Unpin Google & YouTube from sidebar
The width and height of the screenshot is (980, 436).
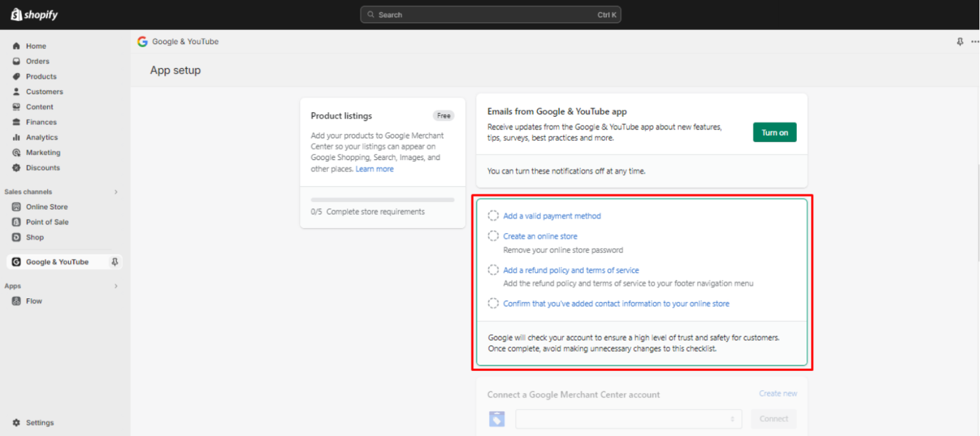(x=115, y=262)
